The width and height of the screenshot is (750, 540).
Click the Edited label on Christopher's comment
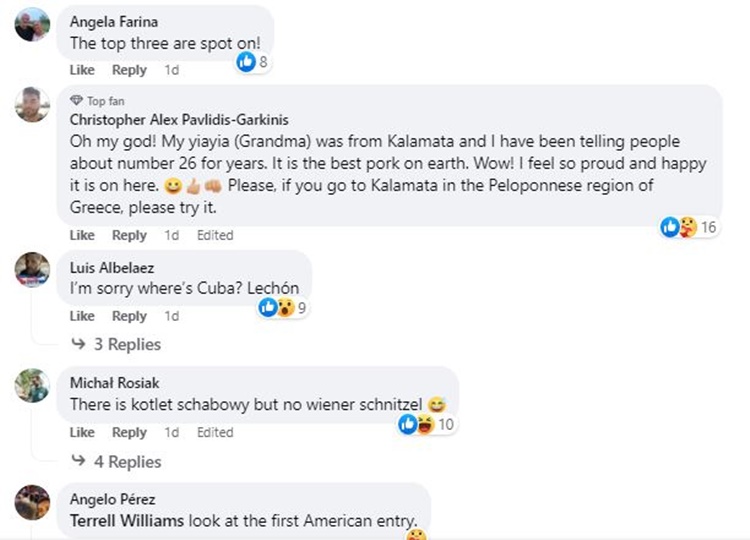(x=215, y=235)
